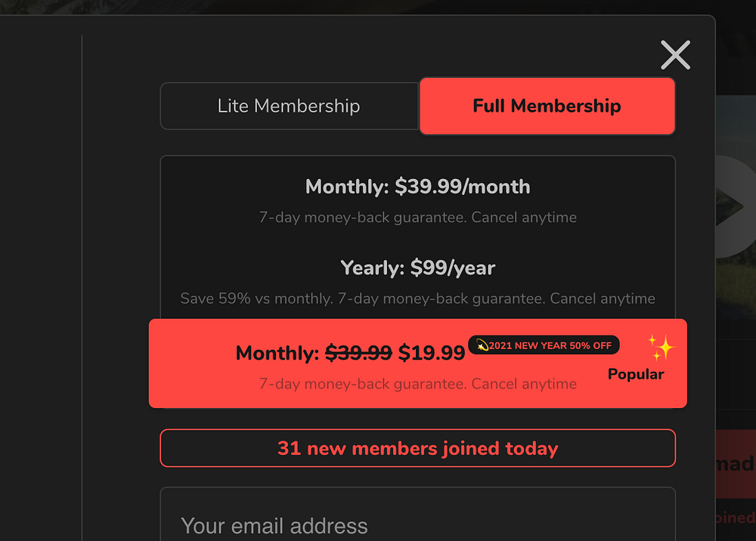Pick the Yearly $99/year plan

pos(417,267)
